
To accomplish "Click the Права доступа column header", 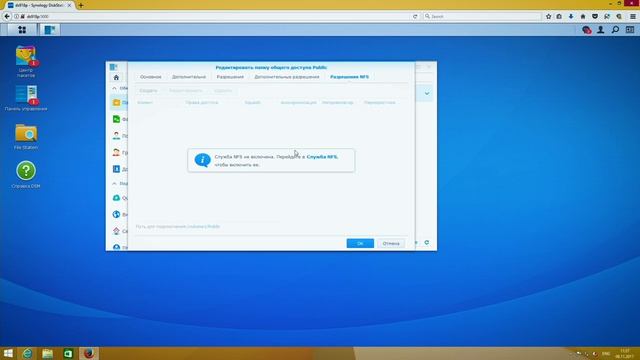I will (x=202, y=102).
